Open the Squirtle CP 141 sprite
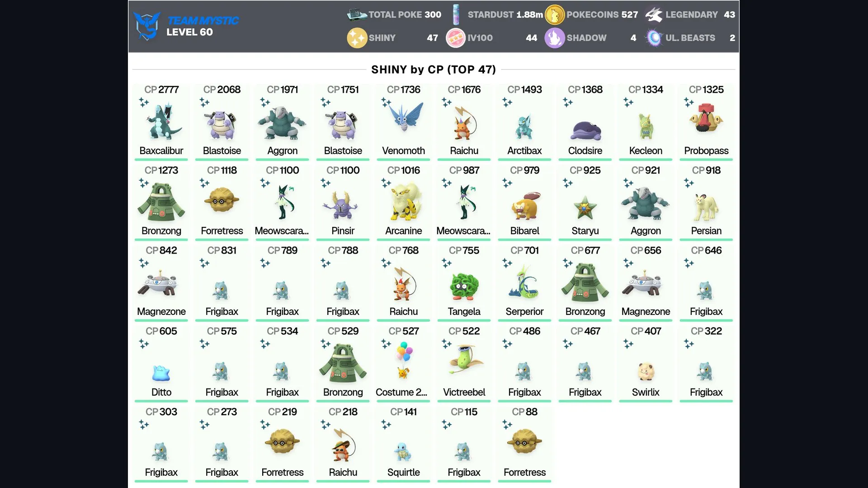The height and width of the screenshot is (488, 868). pos(403,451)
